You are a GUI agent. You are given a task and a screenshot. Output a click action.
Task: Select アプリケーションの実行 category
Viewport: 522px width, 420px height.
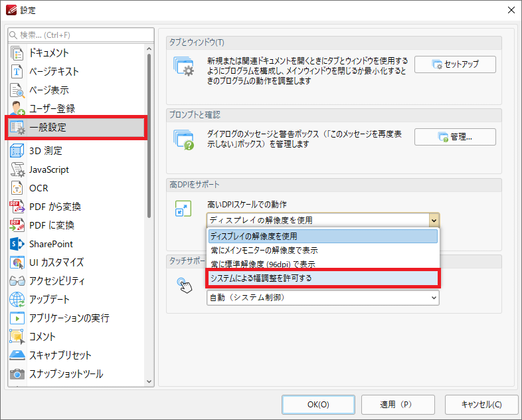tap(76, 318)
